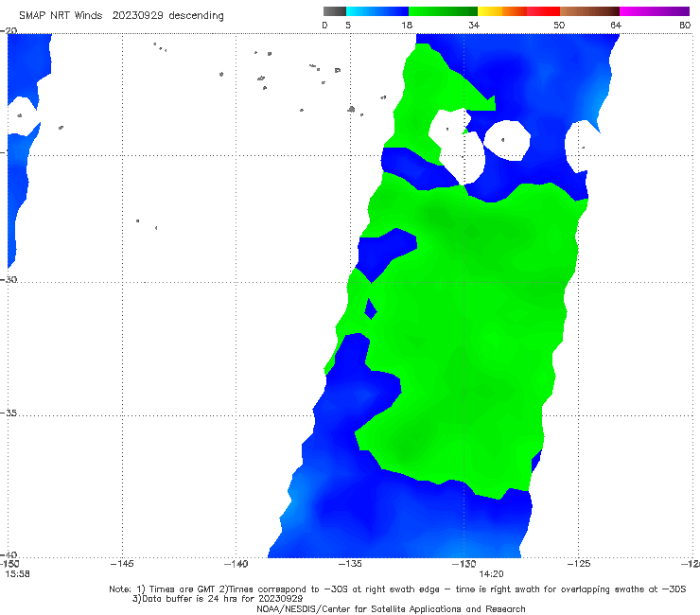Click the longitude label '-145'
The height and width of the screenshot is (615, 700).
click(x=122, y=564)
